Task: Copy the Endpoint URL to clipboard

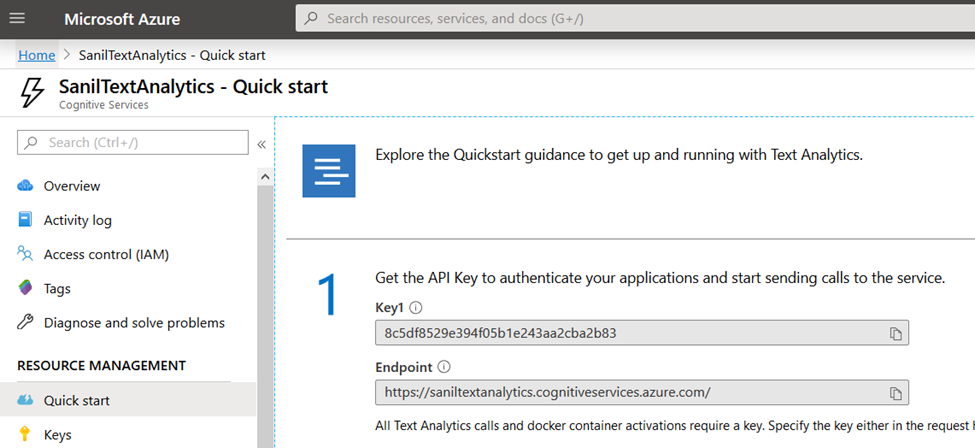Action: tap(895, 393)
